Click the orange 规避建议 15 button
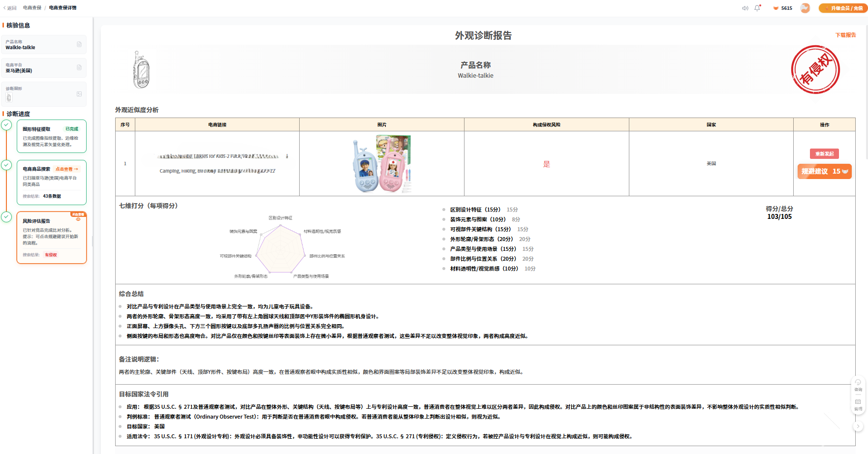868x454 pixels. (x=824, y=171)
